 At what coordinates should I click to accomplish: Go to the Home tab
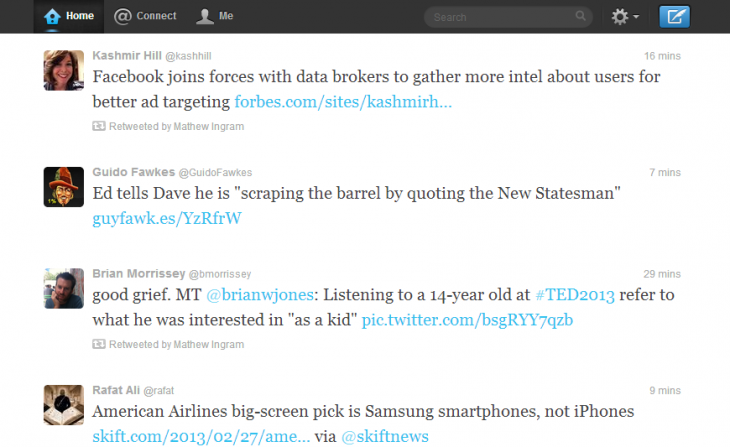[69, 16]
